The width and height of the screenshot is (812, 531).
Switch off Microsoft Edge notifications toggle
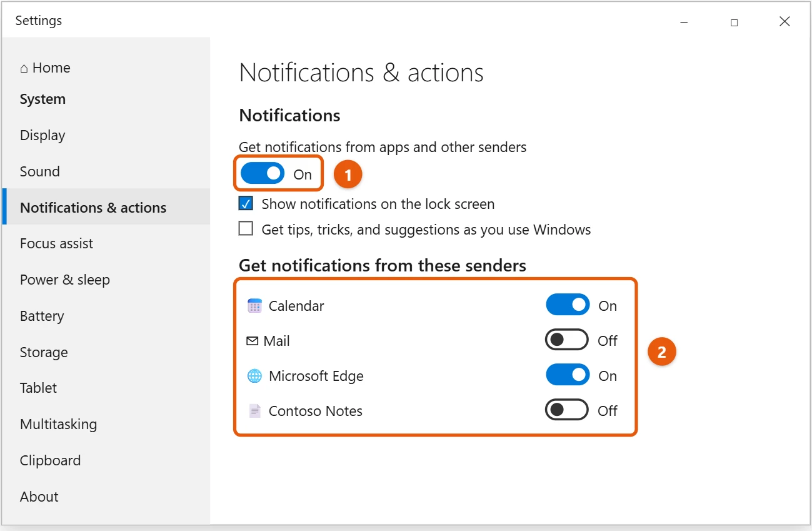[568, 375]
